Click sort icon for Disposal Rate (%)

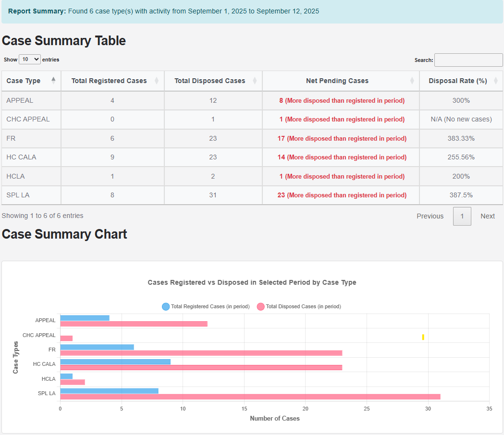pos(496,81)
